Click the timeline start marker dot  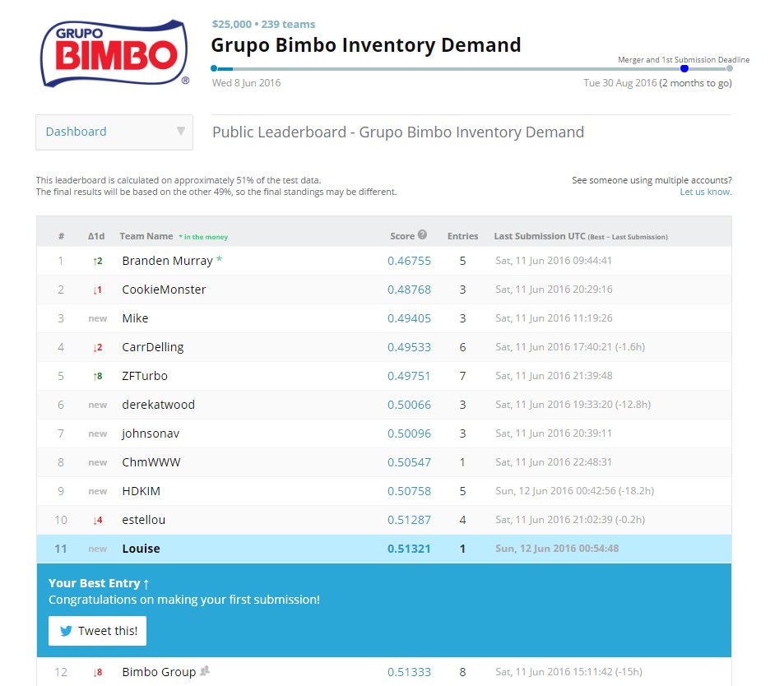click(x=214, y=68)
